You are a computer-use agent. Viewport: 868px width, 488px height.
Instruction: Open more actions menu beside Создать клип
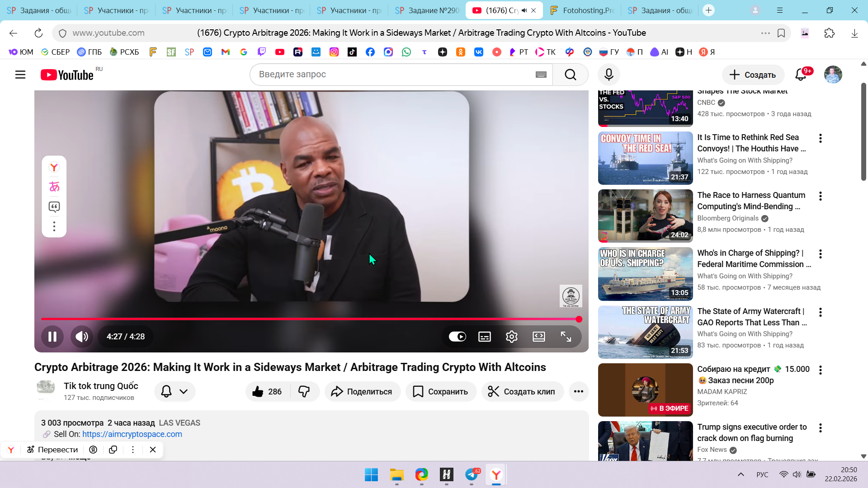click(x=578, y=392)
